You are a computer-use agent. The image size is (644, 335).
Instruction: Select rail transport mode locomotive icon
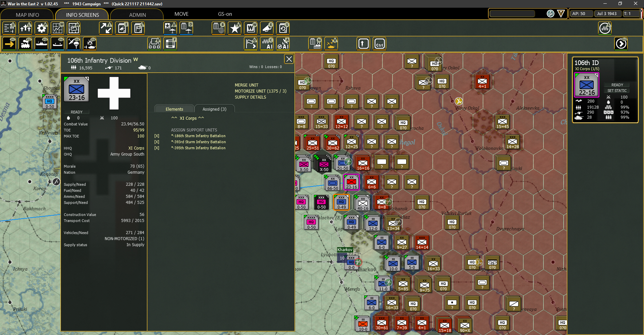pyautogui.click(x=25, y=44)
